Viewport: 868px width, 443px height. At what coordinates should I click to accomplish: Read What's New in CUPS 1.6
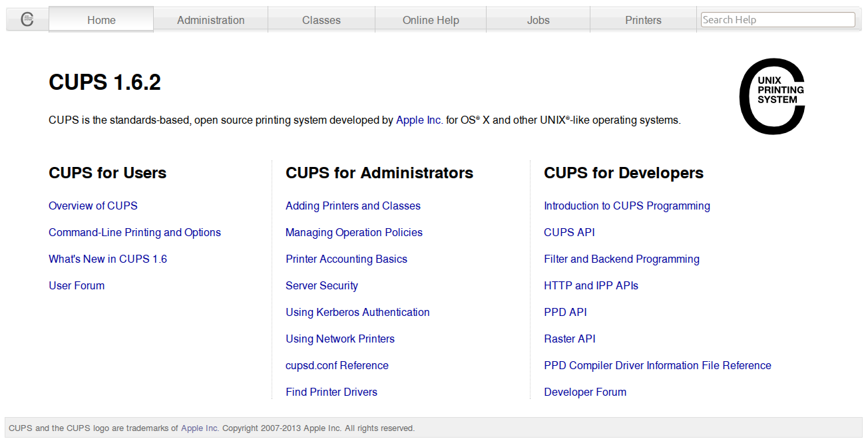click(x=108, y=259)
